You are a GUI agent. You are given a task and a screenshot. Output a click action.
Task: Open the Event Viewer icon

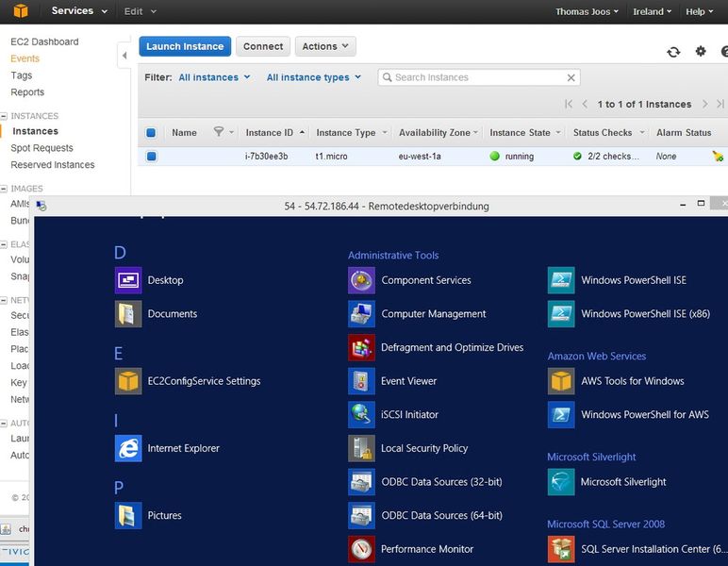(x=361, y=381)
